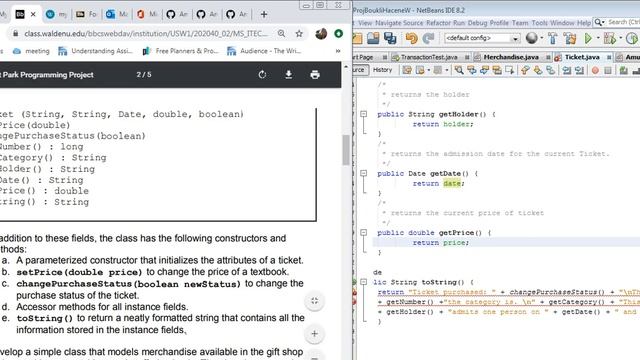Screen dimensions: 640x360
Task: Open Audience - The Wri... bookmark
Action: pyautogui.click(x=264, y=51)
